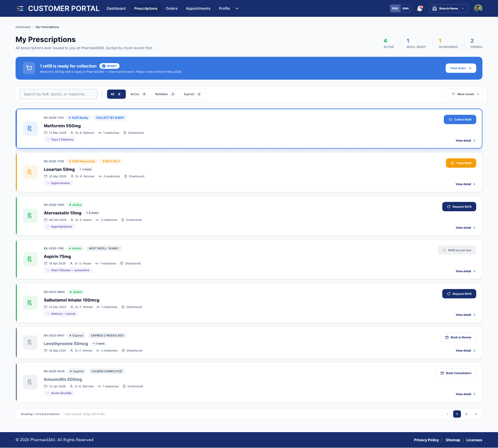The height and width of the screenshot is (448, 498).
Task: Select the Refillable 2 filter tab
Action: [165, 94]
